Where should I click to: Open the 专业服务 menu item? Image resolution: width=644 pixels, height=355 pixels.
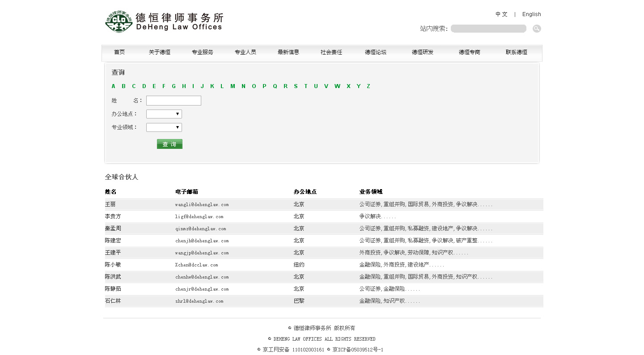pyautogui.click(x=203, y=52)
